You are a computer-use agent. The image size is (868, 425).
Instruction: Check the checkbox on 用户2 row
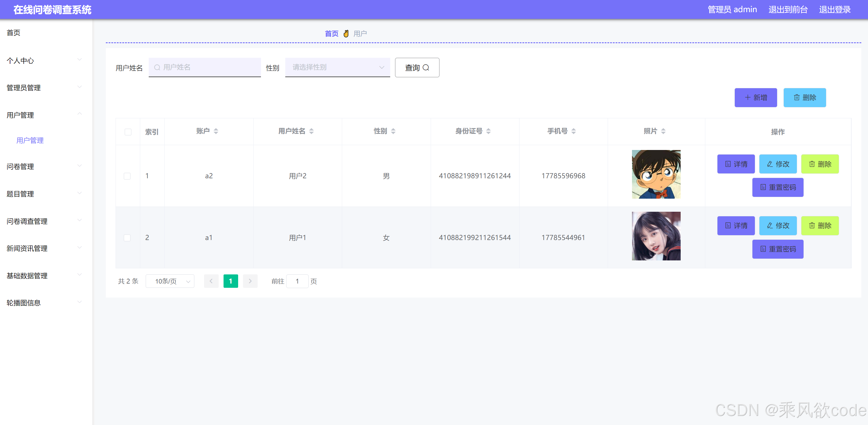pos(127,176)
